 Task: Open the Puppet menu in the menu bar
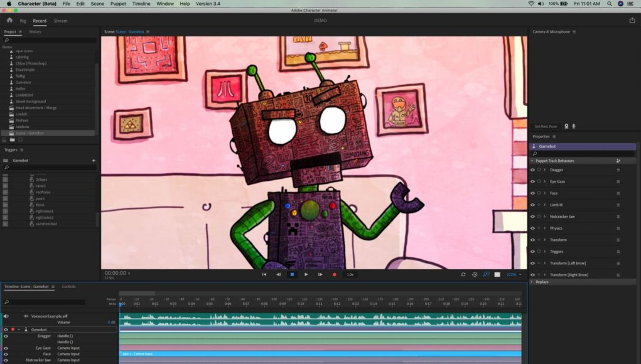(x=118, y=4)
